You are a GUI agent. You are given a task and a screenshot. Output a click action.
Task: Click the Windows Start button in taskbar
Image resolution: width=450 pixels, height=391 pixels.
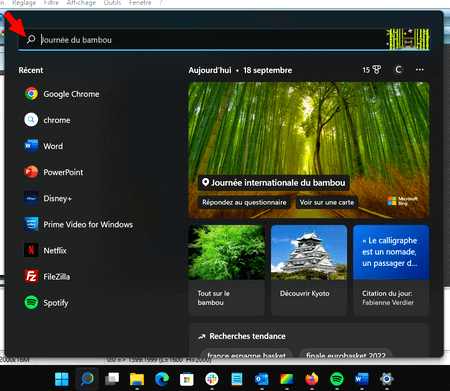62,379
